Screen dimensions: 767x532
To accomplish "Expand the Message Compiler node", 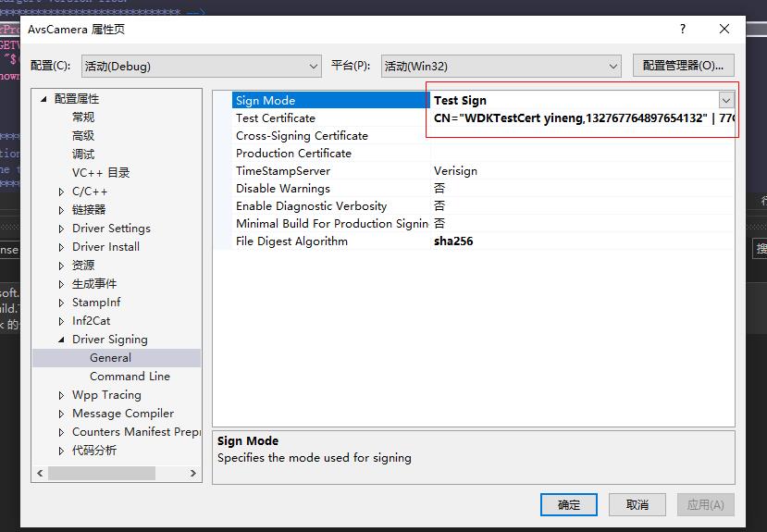I will tap(61, 414).
